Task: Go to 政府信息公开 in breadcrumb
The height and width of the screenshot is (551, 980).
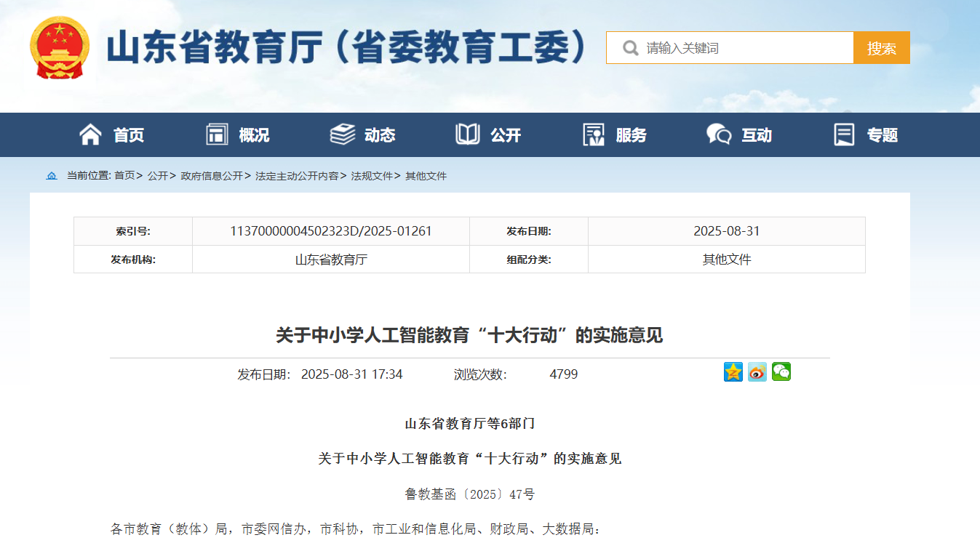Action: pyautogui.click(x=212, y=176)
